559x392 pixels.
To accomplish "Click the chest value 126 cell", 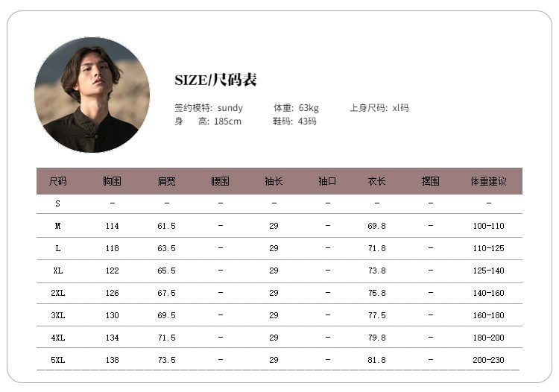I will pos(112,293).
